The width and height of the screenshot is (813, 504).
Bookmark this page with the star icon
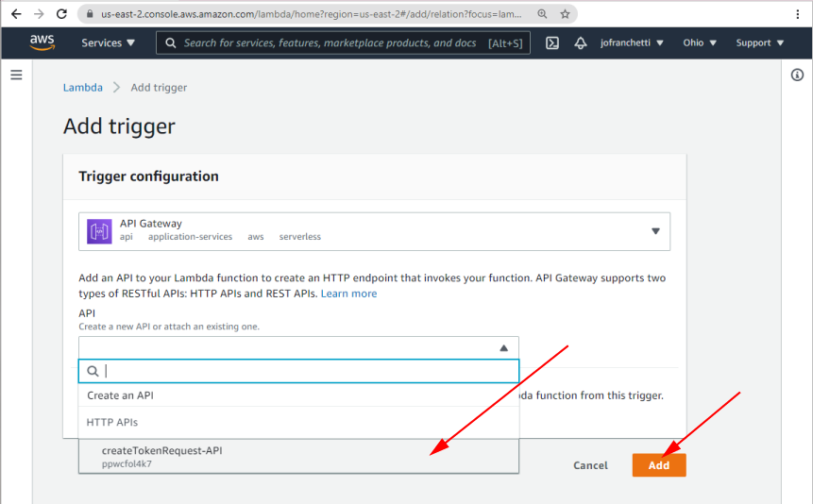[566, 14]
